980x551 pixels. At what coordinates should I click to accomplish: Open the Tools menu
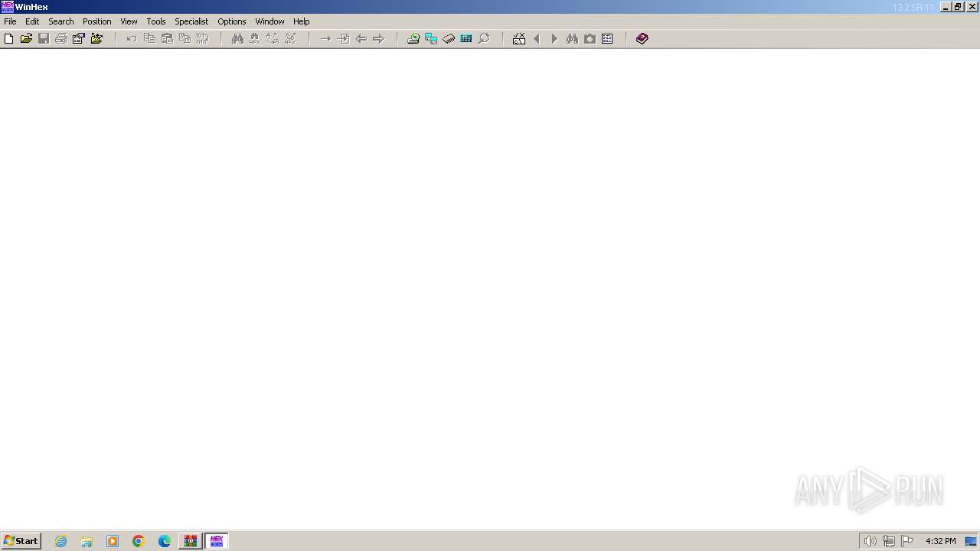pyautogui.click(x=156, y=21)
